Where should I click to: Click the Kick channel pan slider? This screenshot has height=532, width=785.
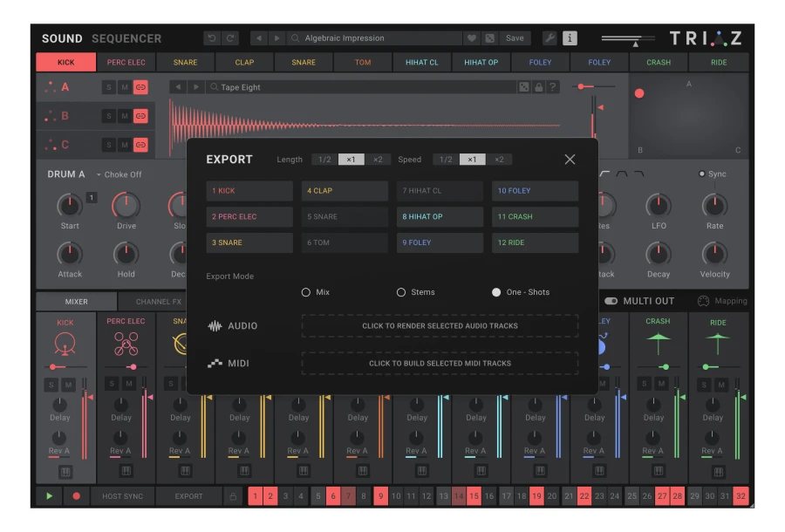pos(65,367)
